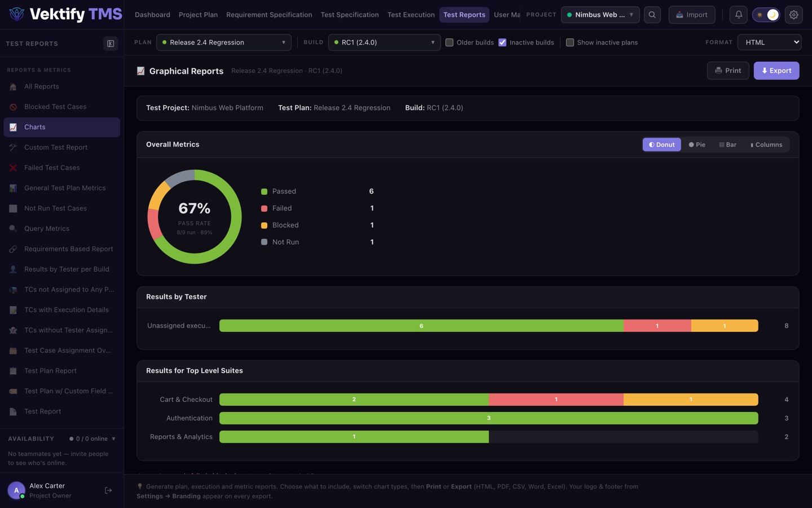
Task: Click the Authentication green passed bar
Action: pos(489,418)
